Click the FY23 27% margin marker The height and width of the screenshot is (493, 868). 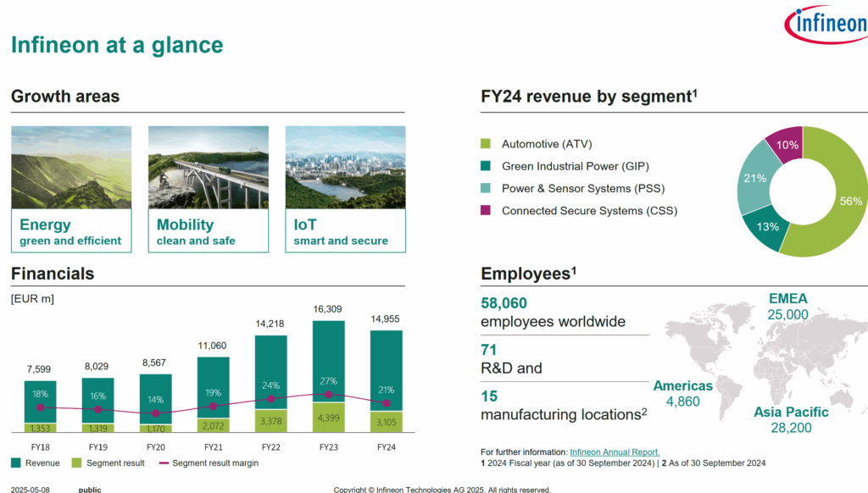329,395
